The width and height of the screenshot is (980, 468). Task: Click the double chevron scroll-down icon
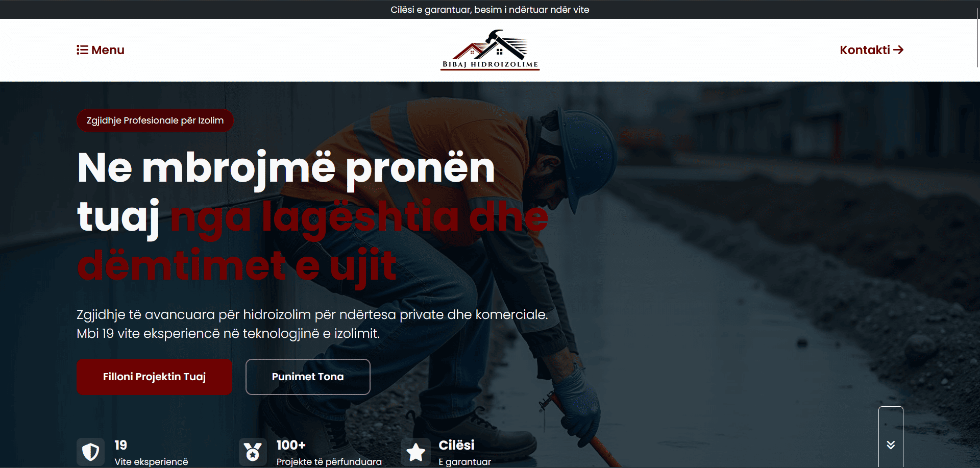pos(891,445)
